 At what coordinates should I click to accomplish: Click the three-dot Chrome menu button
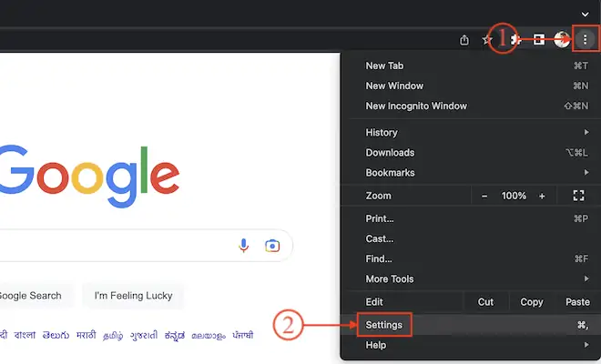[x=585, y=39]
